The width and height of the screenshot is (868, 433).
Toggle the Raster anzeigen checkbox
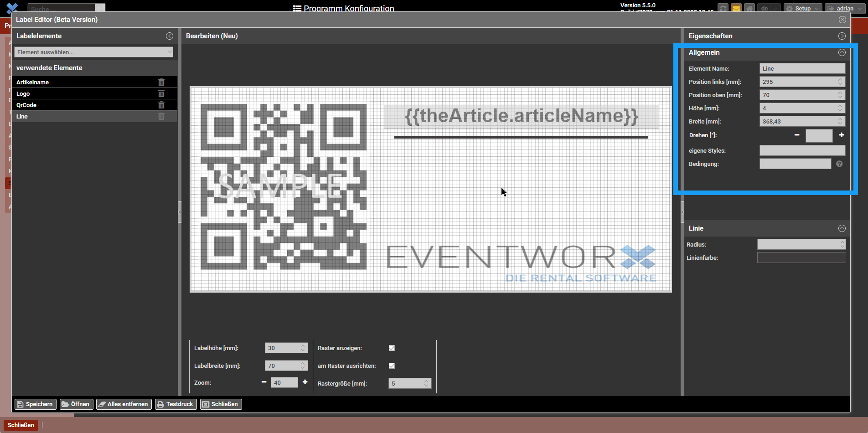(x=392, y=348)
